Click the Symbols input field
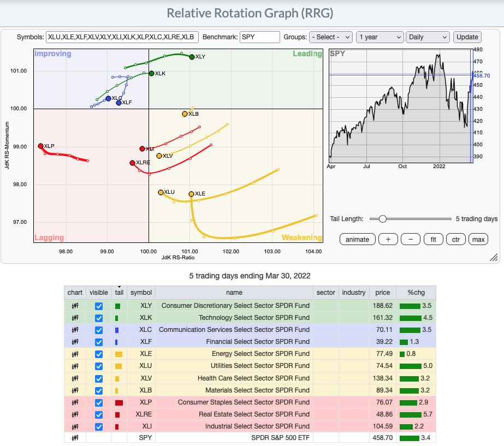 (122, 37)
